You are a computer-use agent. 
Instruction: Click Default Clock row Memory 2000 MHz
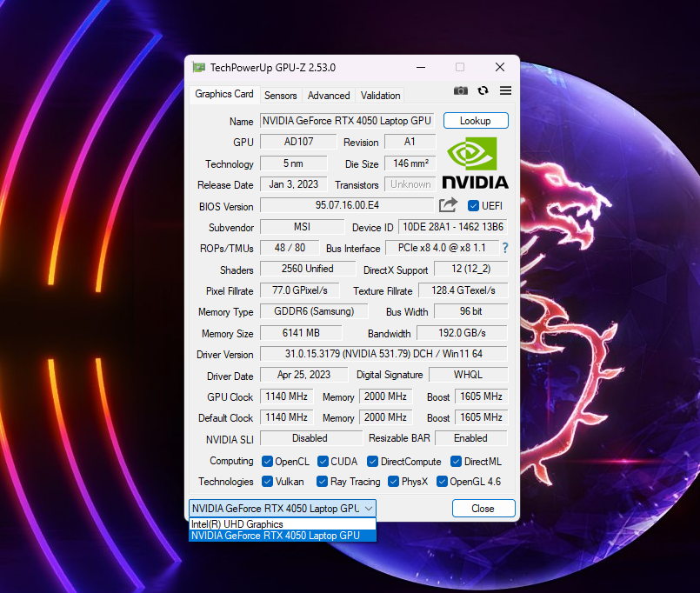pos(386,417)
